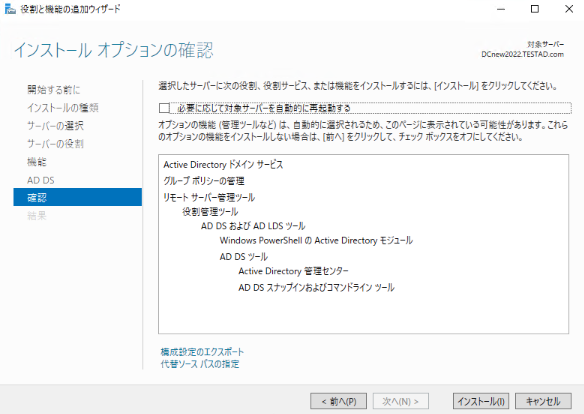The width and height of the screenshot is (584, 414).
Task: Enable automatic restart of destination server checkbox
Action: click(164, 108)
